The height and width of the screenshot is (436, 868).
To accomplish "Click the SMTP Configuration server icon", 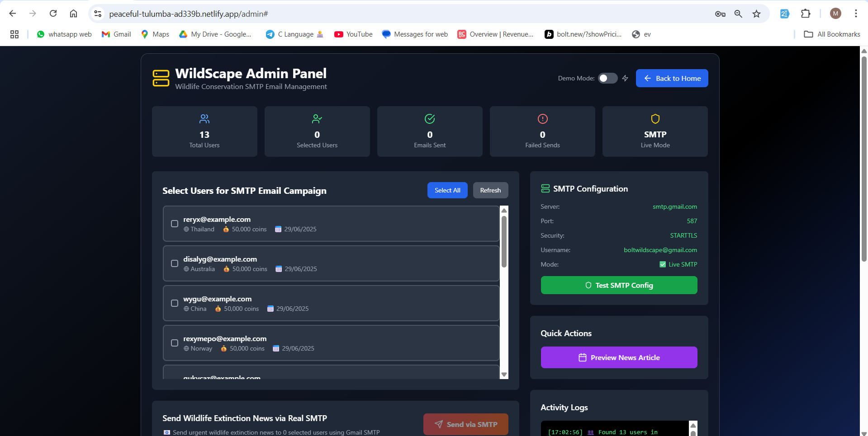I will click(x=545, y=189).
